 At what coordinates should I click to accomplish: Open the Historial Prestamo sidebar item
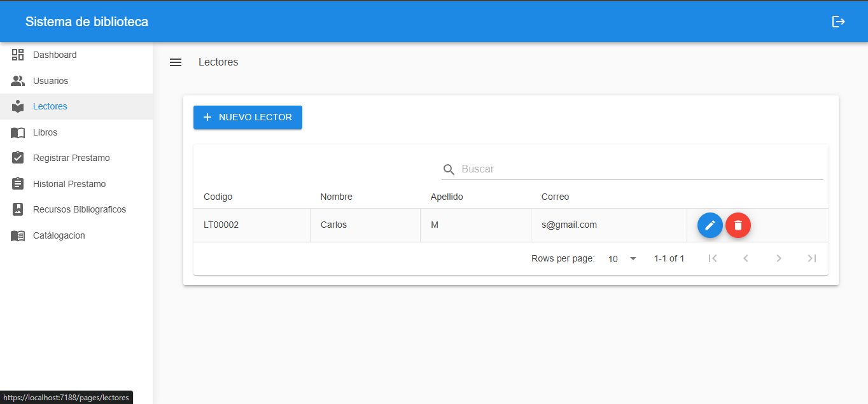69,184
